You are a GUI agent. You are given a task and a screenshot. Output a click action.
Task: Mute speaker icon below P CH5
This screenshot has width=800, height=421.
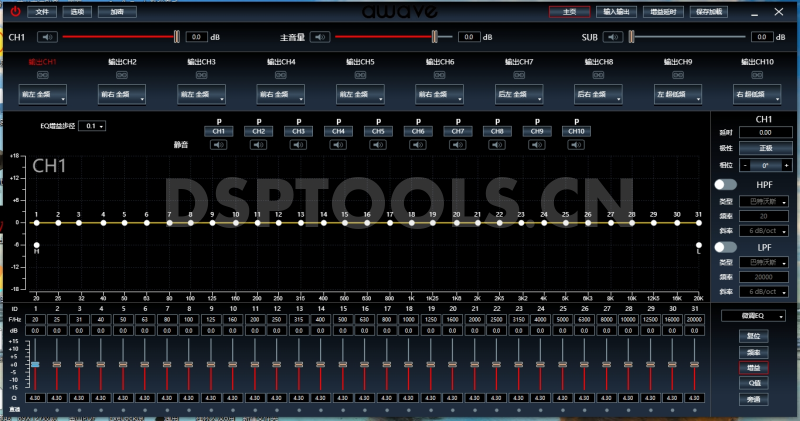coord(378,145)
